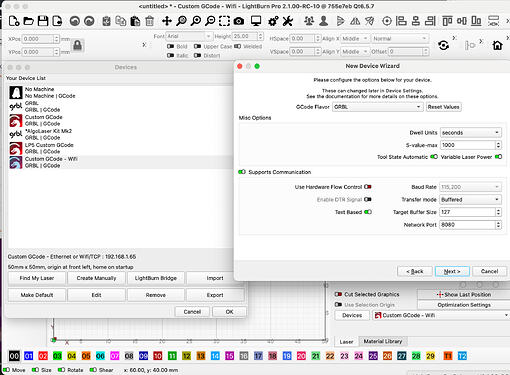The image size is (510, 375).
Task: Select the No Machine device entry
Action: pyautogui.click(x=120, y=92)
